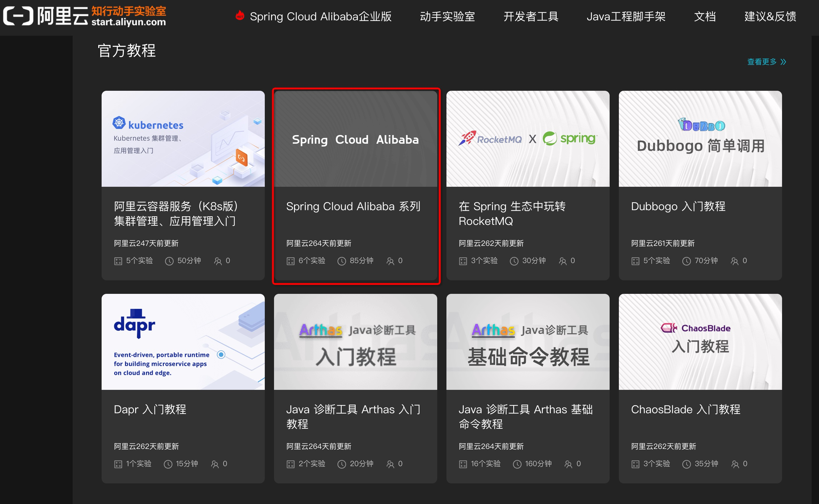Click title Dapr 入门教程
The image size is (819, 504).
coord(150,409)
